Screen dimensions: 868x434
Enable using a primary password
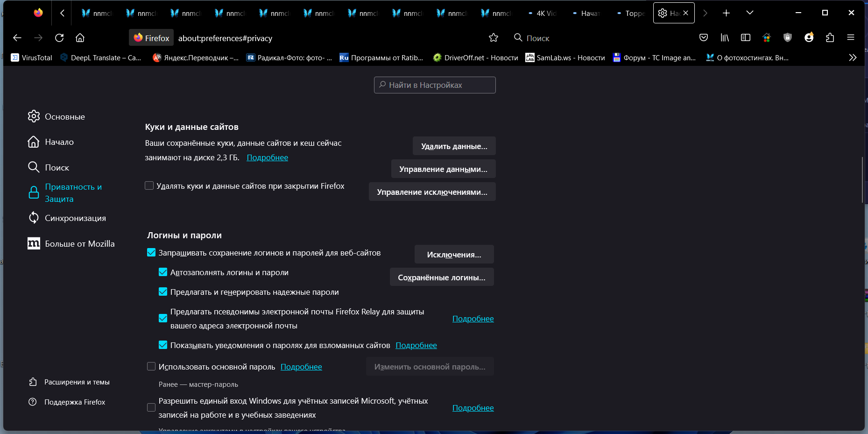[x=151, y=366]
